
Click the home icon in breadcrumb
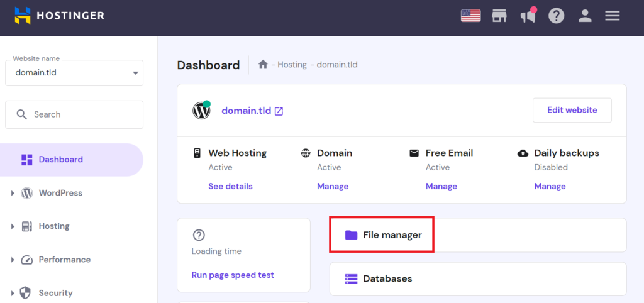click(x=263, y=65)
